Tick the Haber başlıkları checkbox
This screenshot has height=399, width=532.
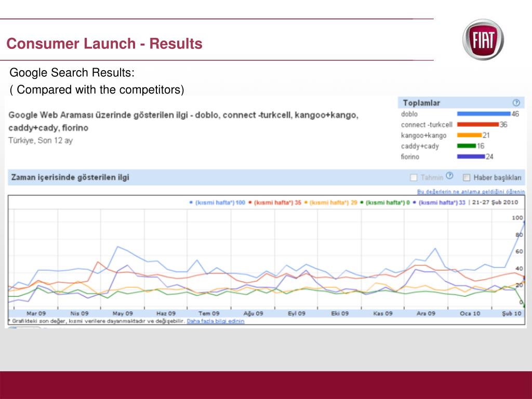coord(467,178)
